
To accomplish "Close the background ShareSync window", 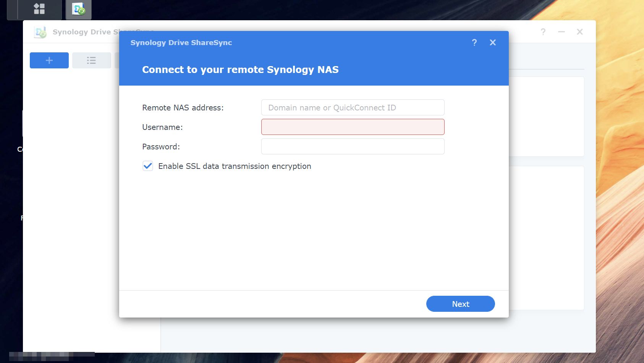I will pos(579,32).
